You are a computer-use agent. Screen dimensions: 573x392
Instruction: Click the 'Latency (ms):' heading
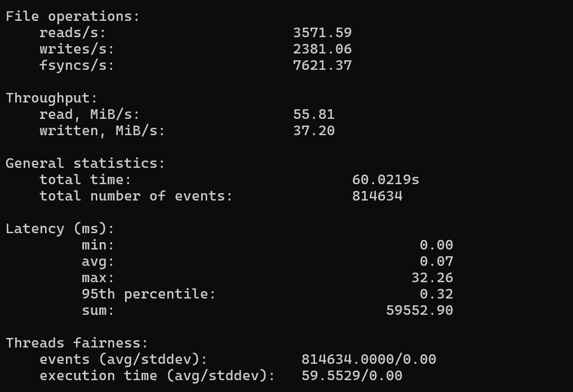pyautogui.click(x=60, y=229)
